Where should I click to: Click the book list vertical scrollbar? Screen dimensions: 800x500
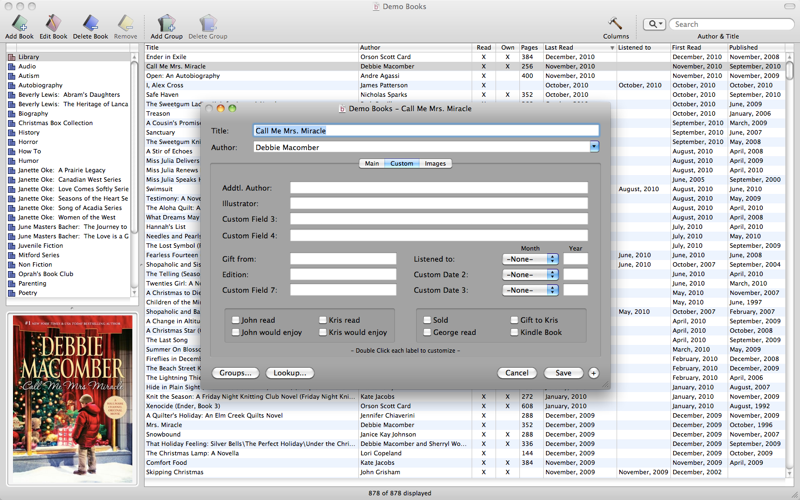[x=791, y=250]
